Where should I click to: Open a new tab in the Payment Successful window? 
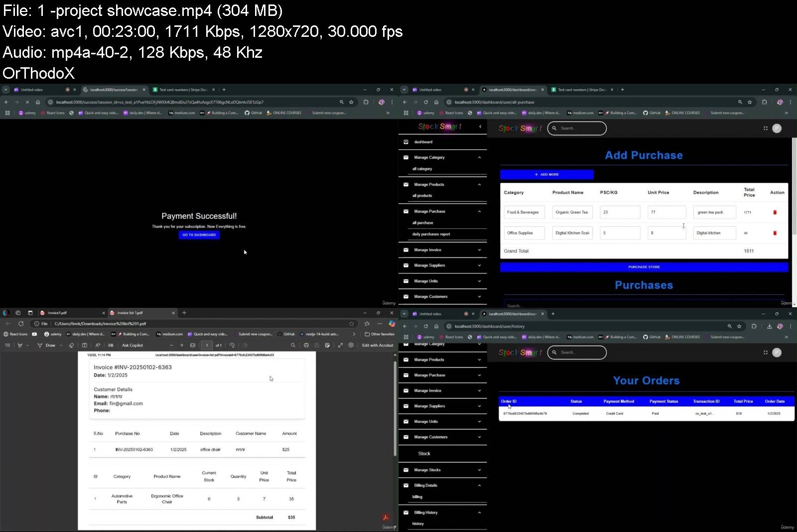coord(224,90)
